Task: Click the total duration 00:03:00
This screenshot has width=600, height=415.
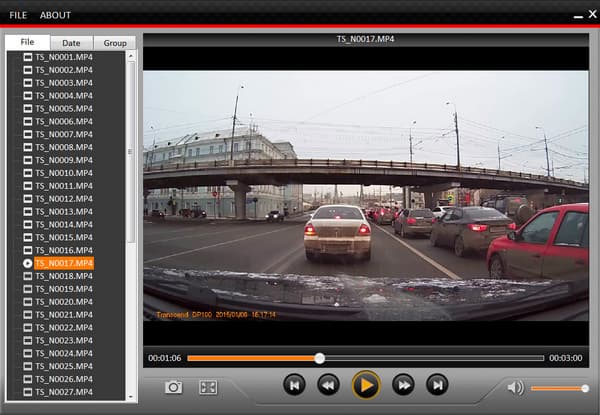Action: pos(566,358)
